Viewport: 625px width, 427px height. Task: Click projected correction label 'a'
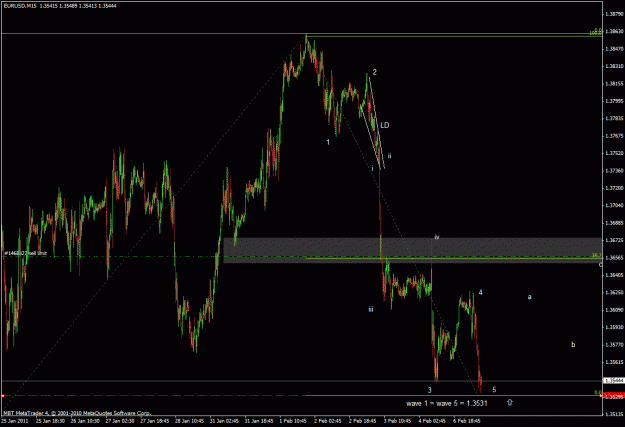pos(529,297)
